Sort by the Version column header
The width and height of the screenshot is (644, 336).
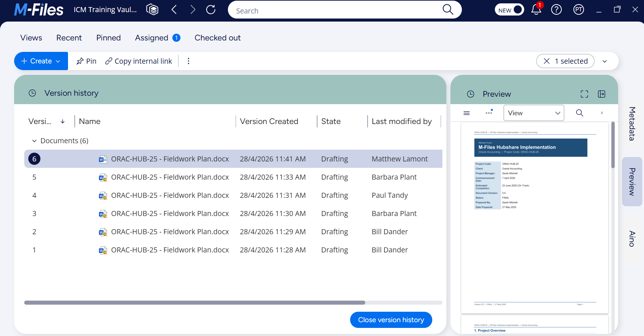(x=40, y=121)
